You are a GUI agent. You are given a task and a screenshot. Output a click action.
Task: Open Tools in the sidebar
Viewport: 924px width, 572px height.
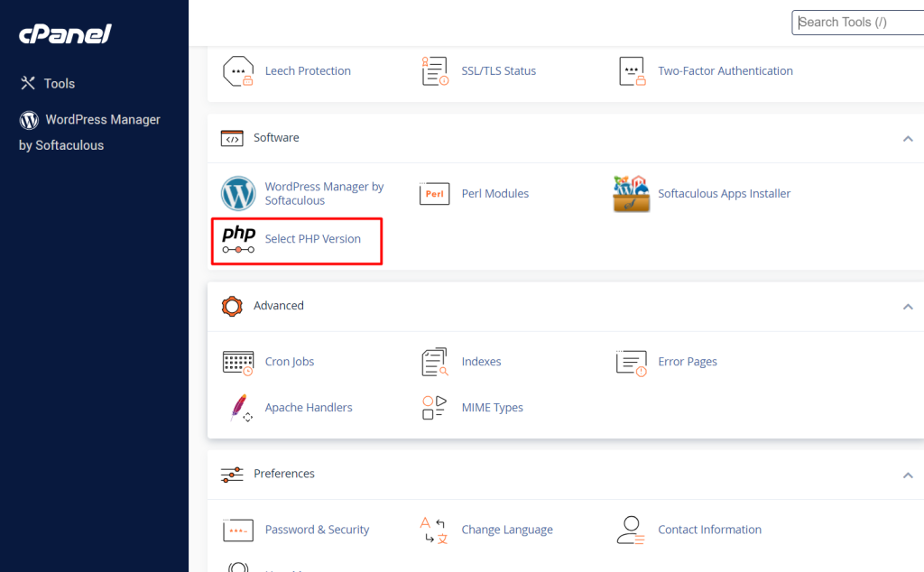coord(48,83)
